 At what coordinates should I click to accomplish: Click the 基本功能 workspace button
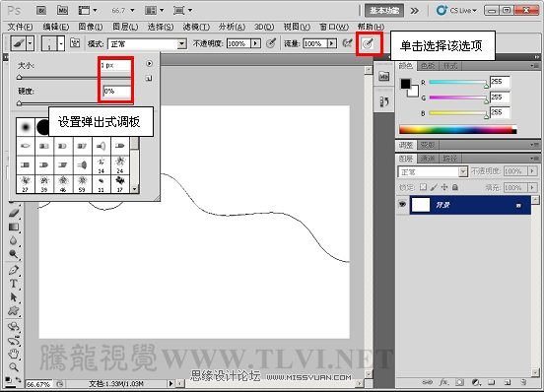[x=384, y=11]
